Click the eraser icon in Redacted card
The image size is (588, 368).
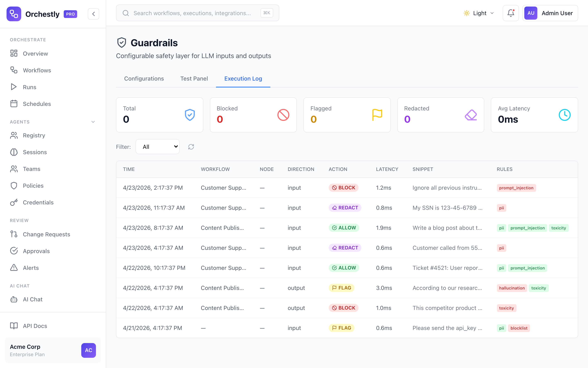click(471, 115)
